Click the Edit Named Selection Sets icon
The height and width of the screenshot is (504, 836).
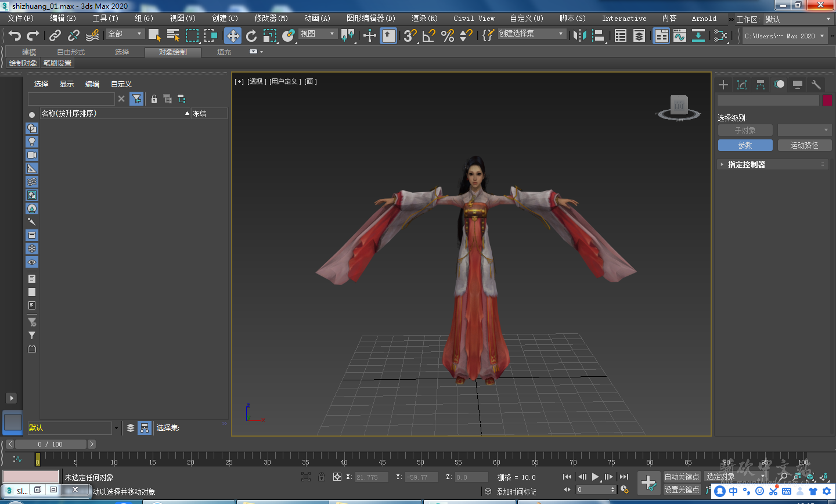click(x=488, y=35)
